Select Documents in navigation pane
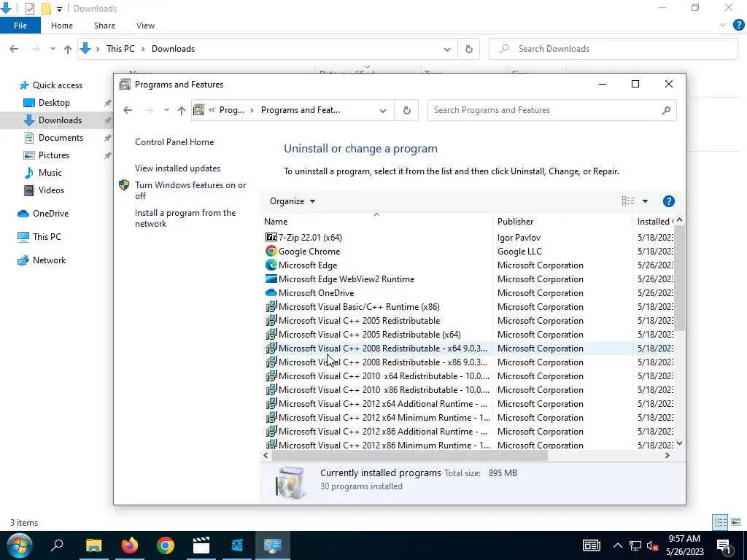This screenshot has height=560, width=747. pos(61,138)
